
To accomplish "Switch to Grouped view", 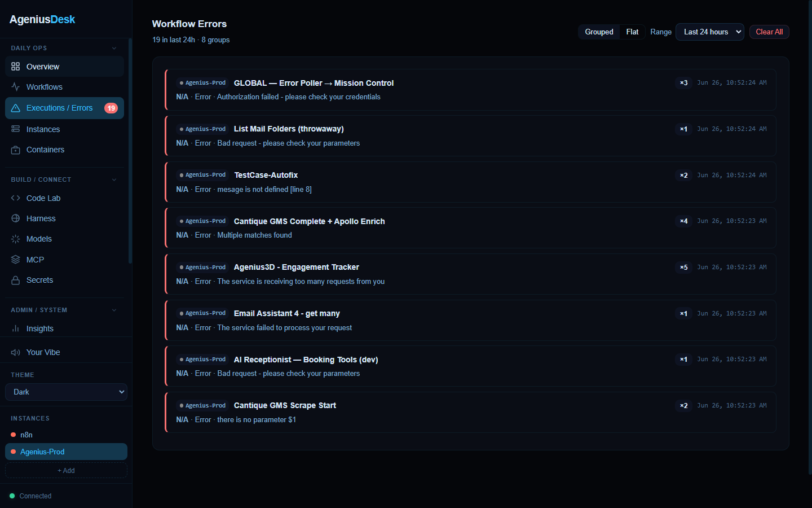I will tap(599, 32).
